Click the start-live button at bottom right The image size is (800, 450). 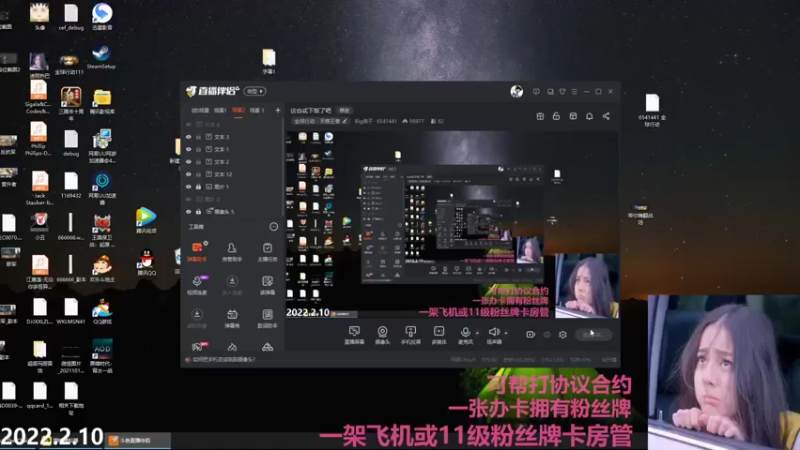[593, 335]
